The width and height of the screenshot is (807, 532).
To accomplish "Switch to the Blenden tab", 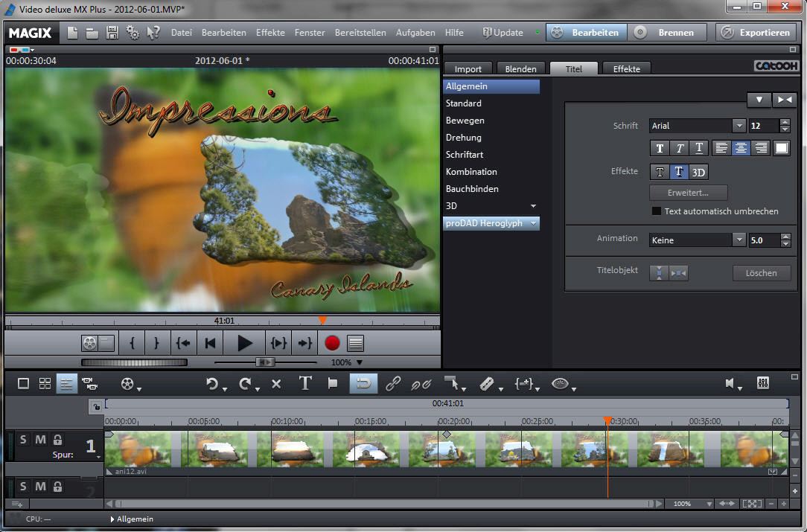I will pyautogui.click(x=520, y=68).
